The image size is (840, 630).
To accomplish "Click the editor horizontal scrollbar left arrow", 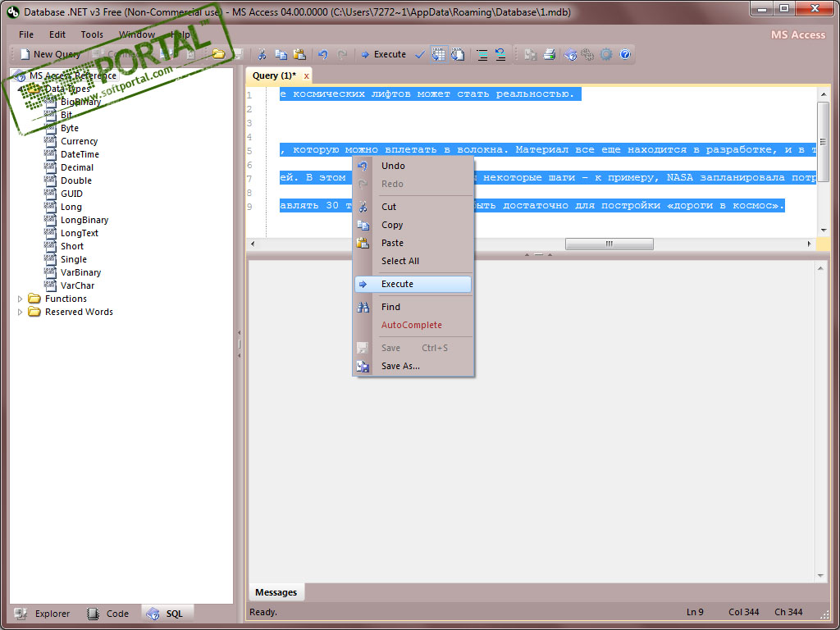I will [x=253, y=244].
